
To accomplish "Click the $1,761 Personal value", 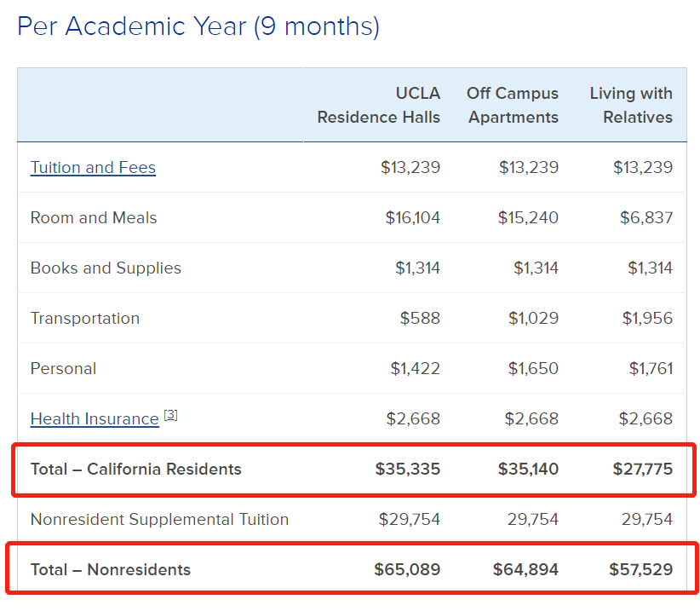I will click(x=651, y=368).
